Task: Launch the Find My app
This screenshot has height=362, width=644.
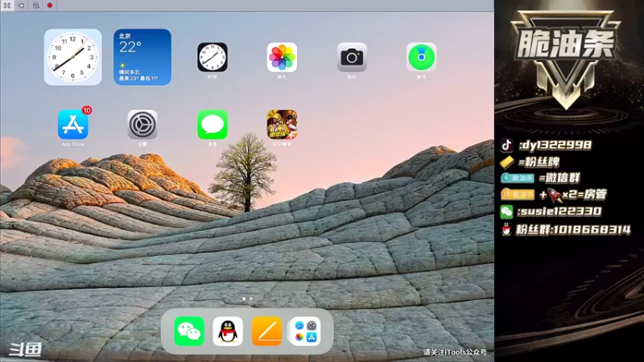Action: click(421, 57)
